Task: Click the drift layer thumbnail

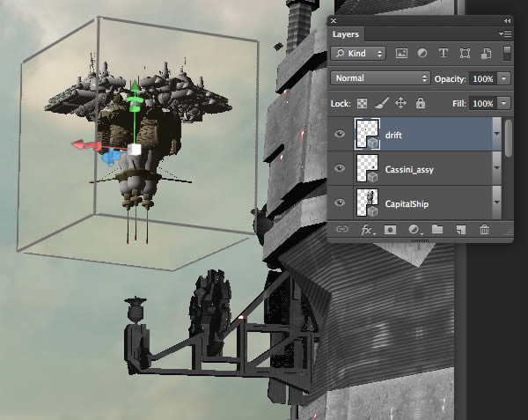Action: (x=367, y=134)
